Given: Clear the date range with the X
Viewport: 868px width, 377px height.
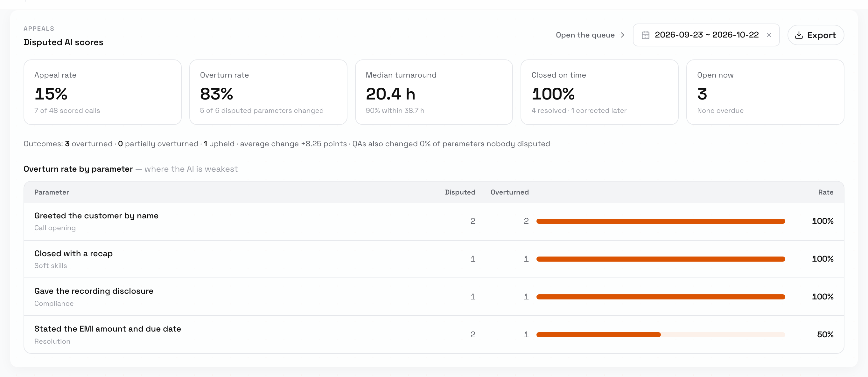Looking at the screenshot, I should coord(769,35).
